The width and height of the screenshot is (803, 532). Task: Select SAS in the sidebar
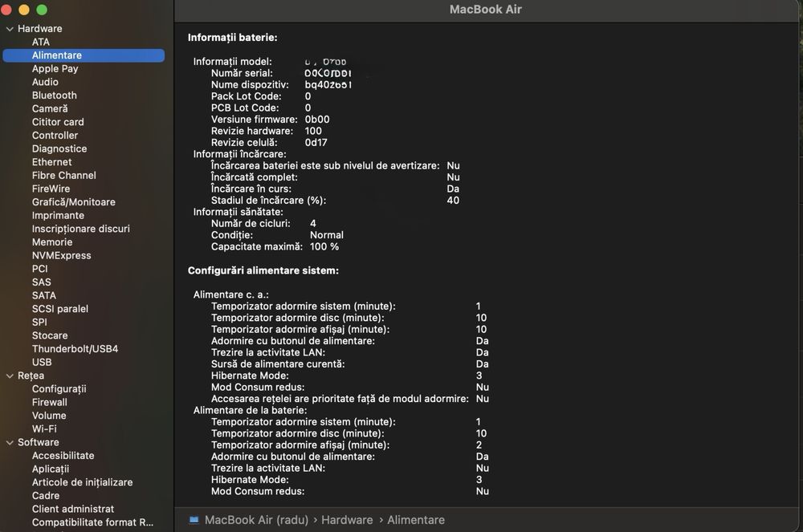tap(42, 282)
